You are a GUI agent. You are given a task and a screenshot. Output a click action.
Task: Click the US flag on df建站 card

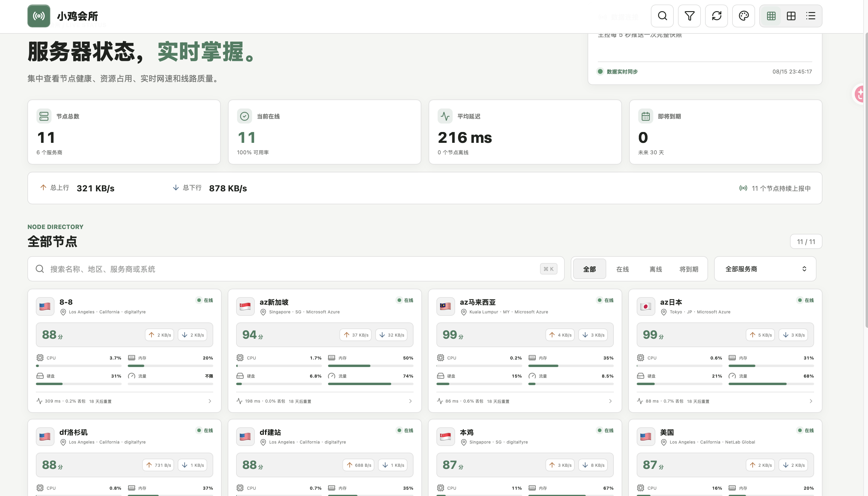245,437
